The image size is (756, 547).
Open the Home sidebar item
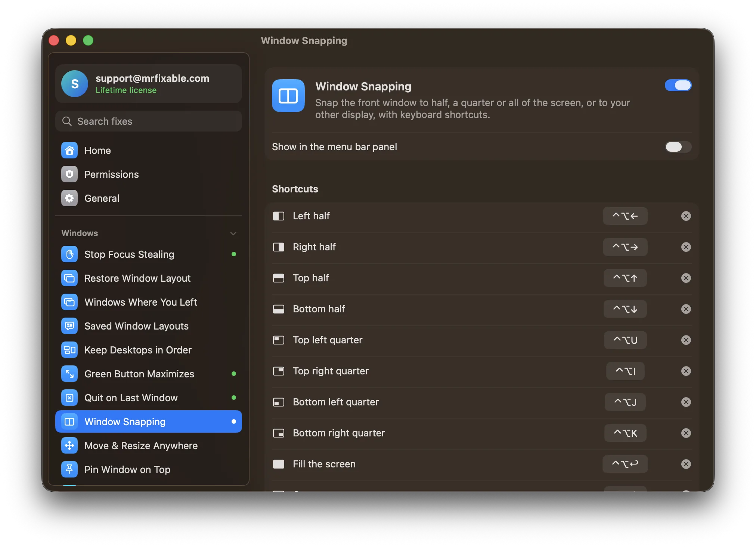click(x=148, y=151)
